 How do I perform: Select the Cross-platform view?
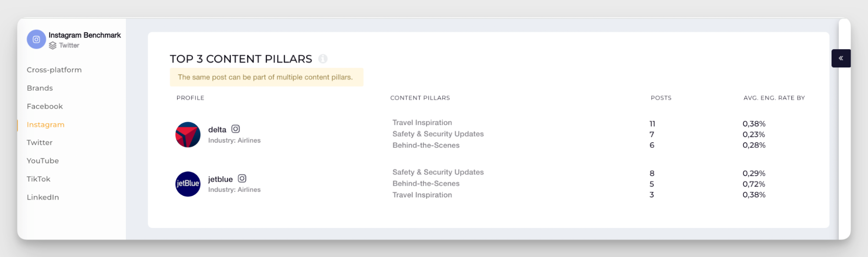54,70
